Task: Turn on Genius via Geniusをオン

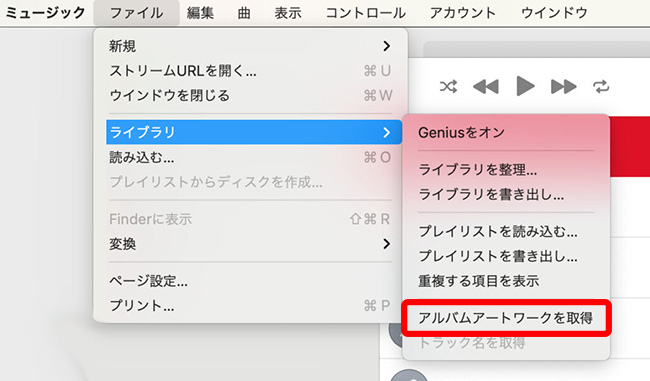Action: pos(506,133)
